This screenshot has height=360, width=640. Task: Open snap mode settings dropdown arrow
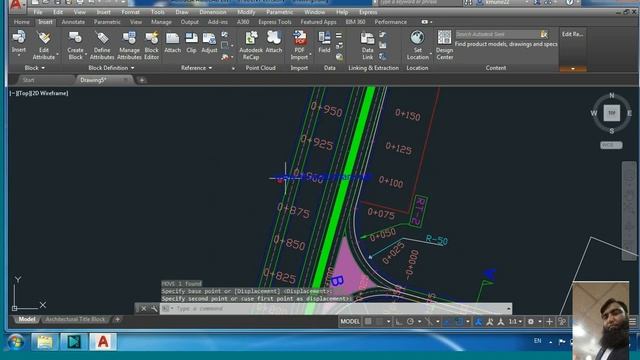coord(388,322)
